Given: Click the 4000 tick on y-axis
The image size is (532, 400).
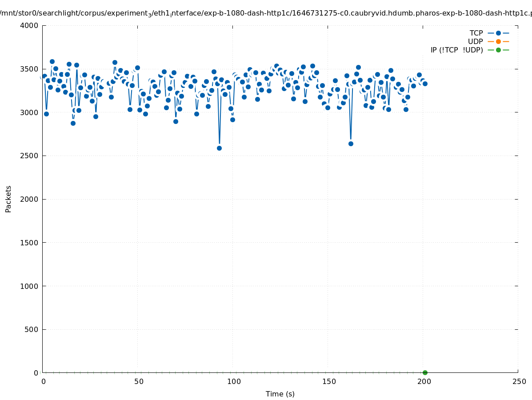Looking at the screenshot, I should pos(29,25).
